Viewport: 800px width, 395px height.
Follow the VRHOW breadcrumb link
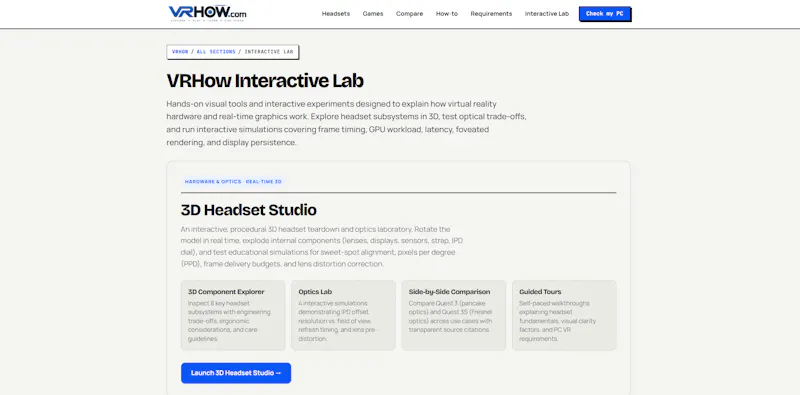tap(180, 52)
